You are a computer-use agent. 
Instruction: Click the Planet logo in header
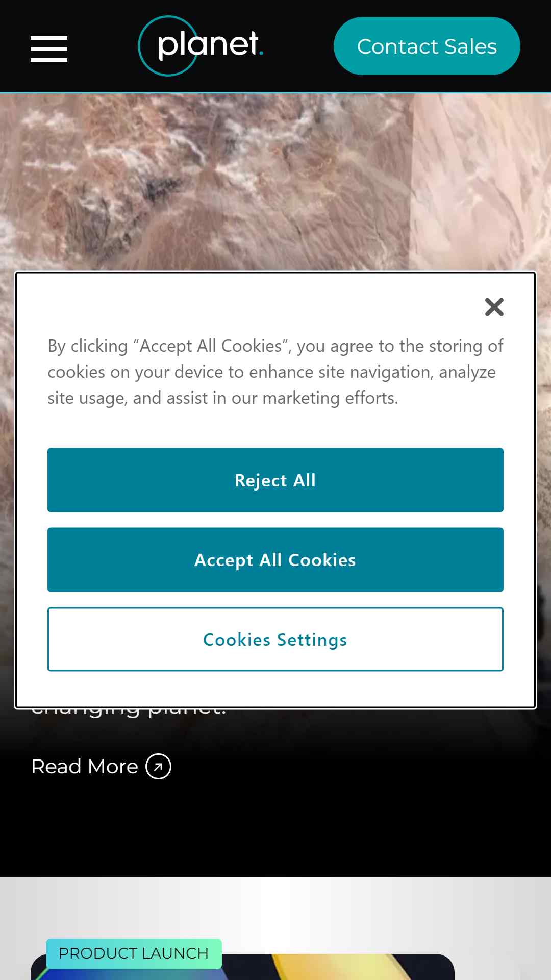(201, 46)
